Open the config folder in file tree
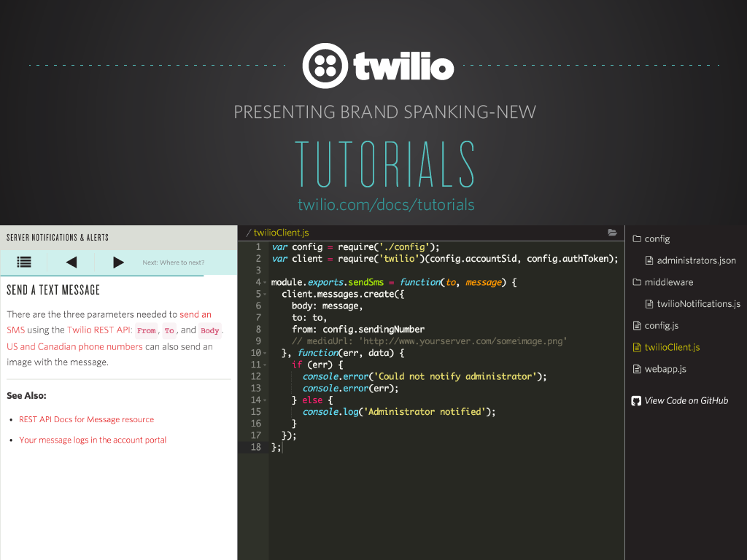This screenshot has height=560, width=747. [x=651, y=238]
